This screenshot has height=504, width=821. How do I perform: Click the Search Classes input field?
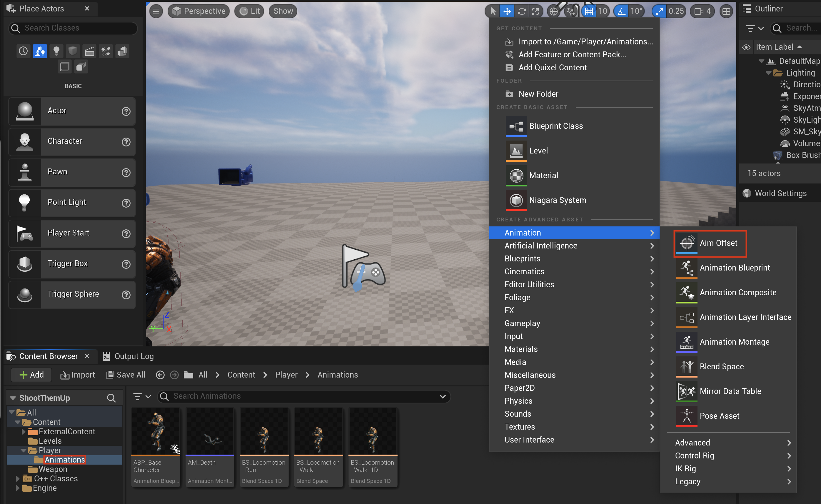73,28
